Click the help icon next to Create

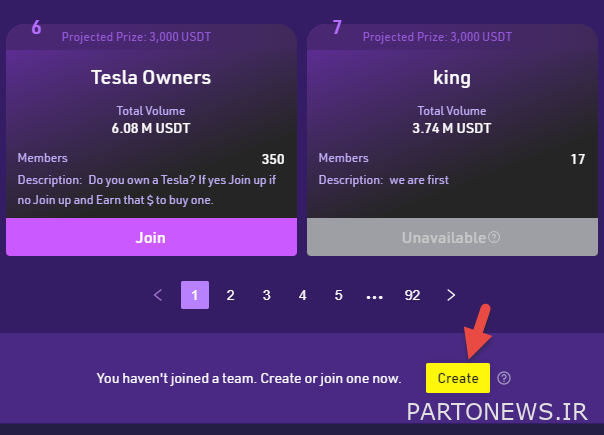click(504, 378)
